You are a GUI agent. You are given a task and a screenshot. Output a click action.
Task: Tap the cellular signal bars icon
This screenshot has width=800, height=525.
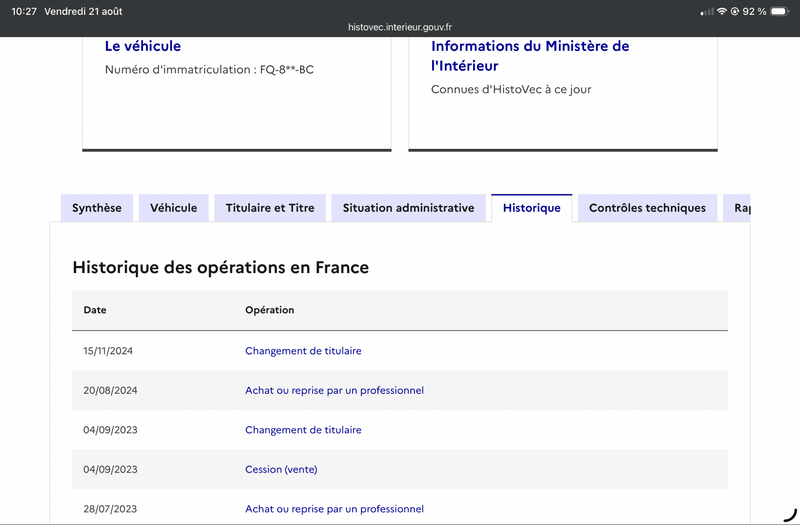707,12
